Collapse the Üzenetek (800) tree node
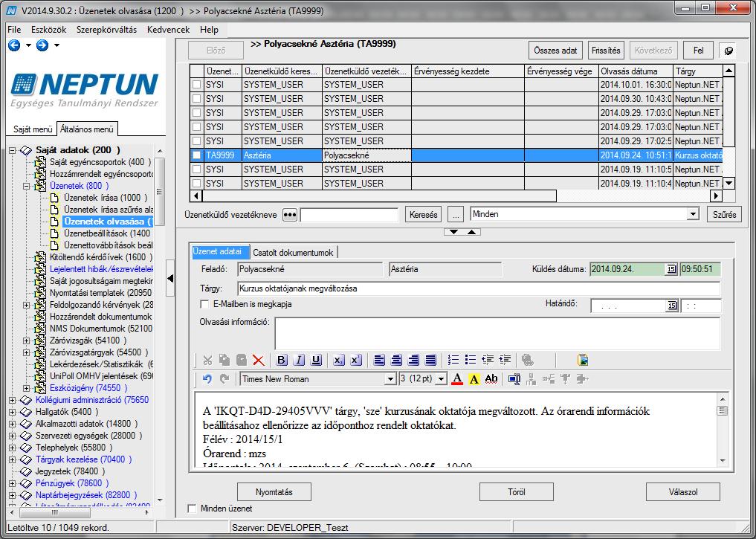This screenshot has width=756, height=539. click(27, 186)
